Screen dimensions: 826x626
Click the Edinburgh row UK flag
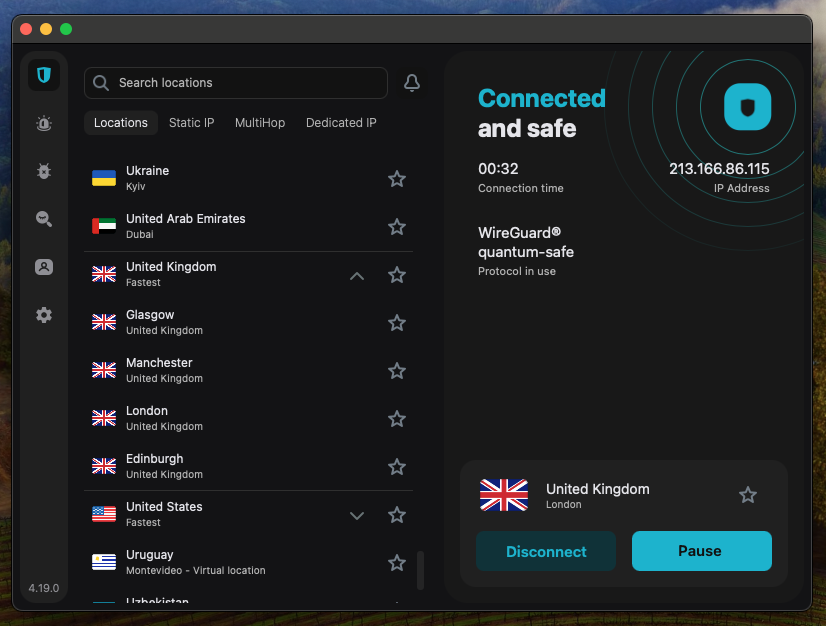coord(104,466)
